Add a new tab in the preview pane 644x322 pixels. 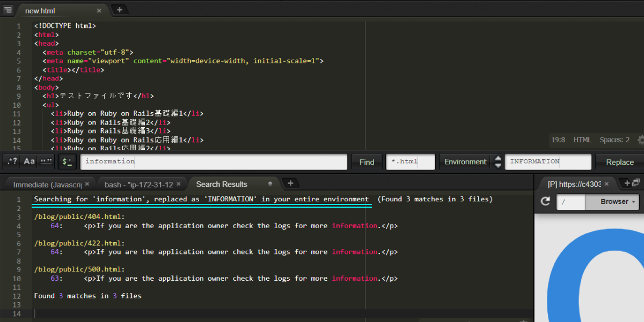tap(627, 184)
